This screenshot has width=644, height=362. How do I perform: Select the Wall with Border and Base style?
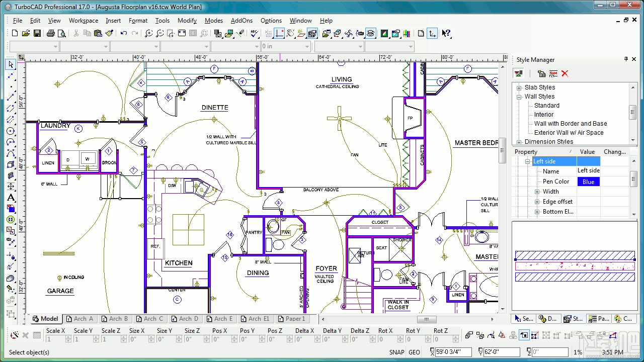pyautogui.click(x=571, y=124)
